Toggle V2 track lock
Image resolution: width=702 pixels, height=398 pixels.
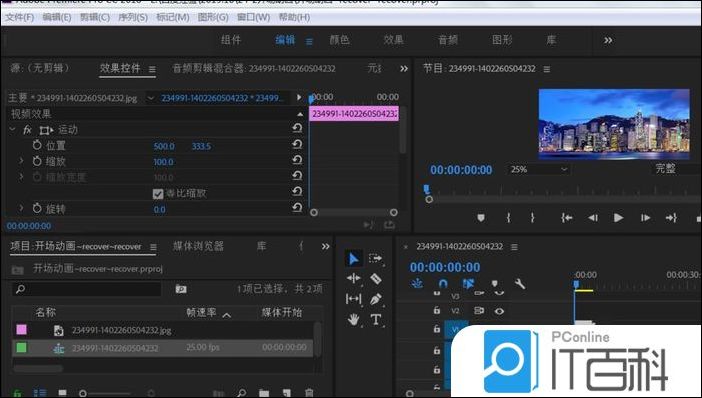[x=437, y=310]
